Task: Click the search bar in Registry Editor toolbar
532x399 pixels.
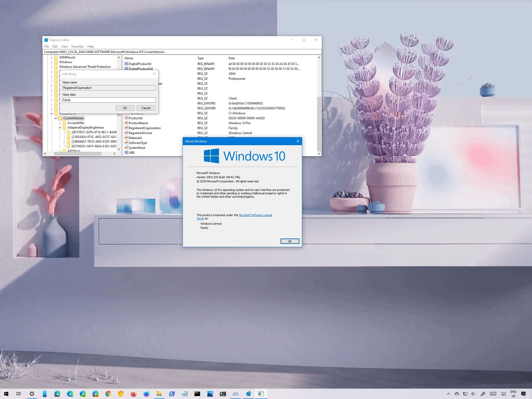Action: [182, 51]
